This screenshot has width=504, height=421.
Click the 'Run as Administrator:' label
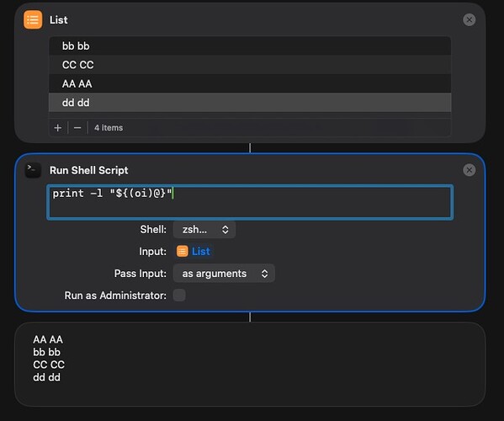click(x=115, y=296)
